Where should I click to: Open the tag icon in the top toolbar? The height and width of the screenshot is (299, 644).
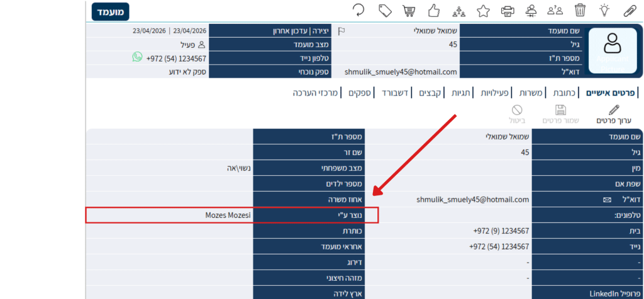click(x=385, y=10)
